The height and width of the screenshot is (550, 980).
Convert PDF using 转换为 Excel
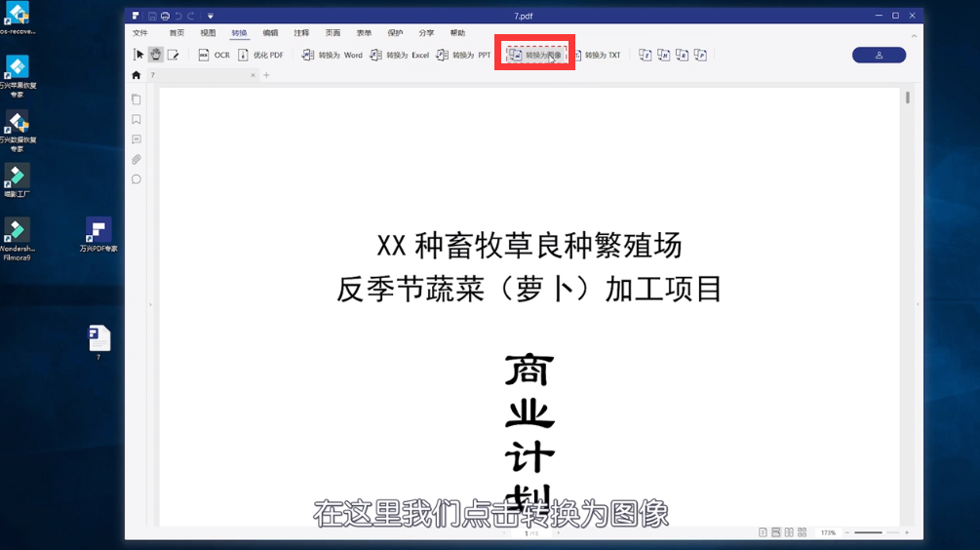click(400, 55)
